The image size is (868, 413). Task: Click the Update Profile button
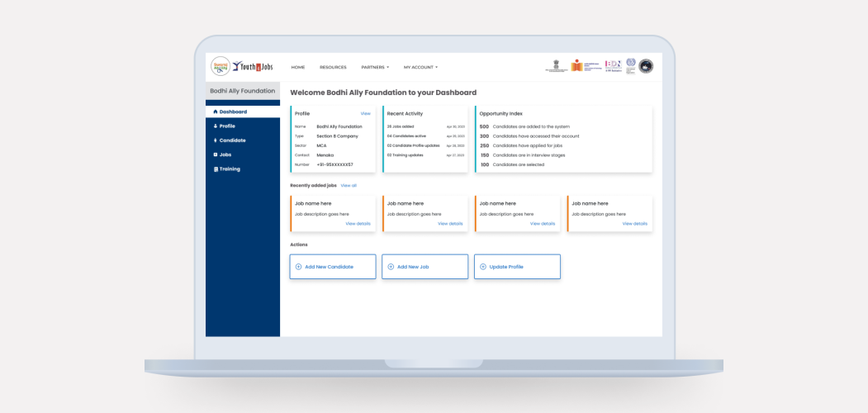(x=518, y=267)
